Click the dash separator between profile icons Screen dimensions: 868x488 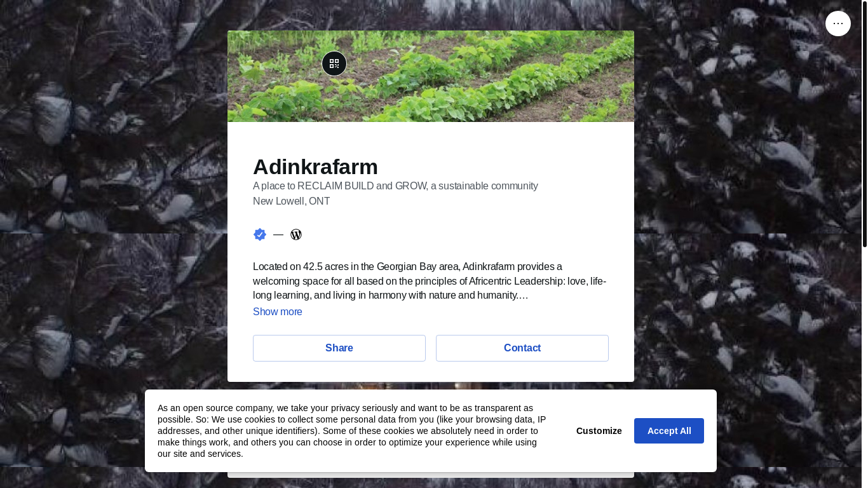(x=278, y=234)
